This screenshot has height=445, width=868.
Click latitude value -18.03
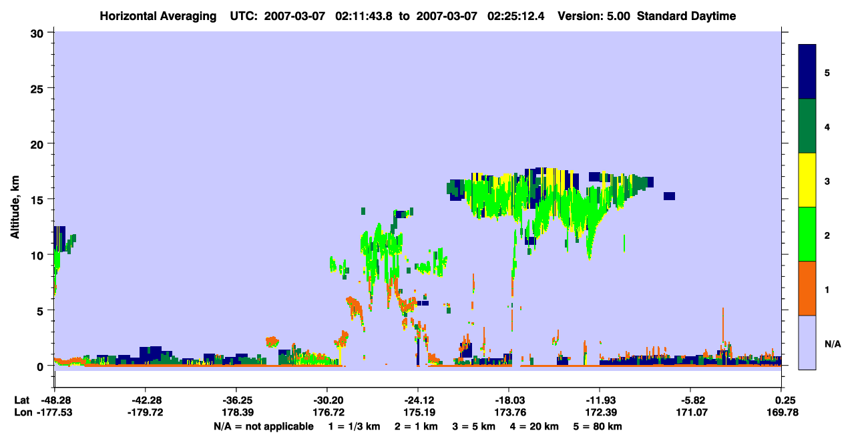click(x=508, y=400)
